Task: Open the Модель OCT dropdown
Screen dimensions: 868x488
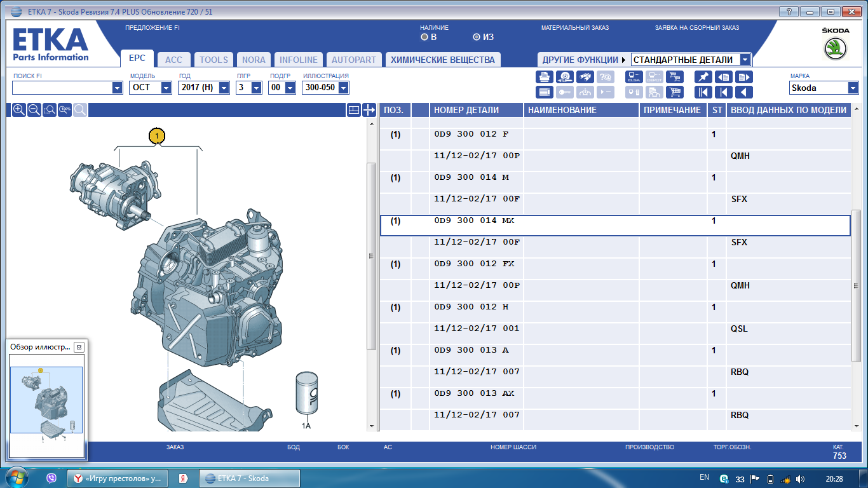Action: click(x=166, y=88)
